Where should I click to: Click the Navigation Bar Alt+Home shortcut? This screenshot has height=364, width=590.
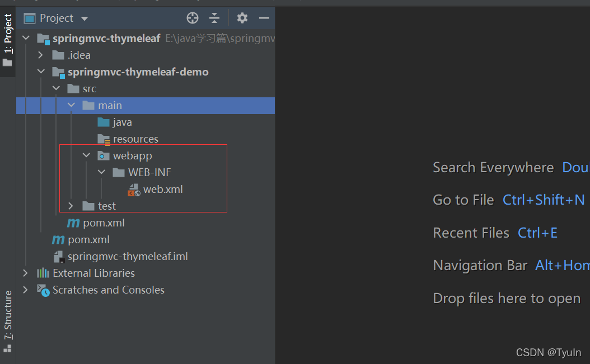[x=562, y=266]
